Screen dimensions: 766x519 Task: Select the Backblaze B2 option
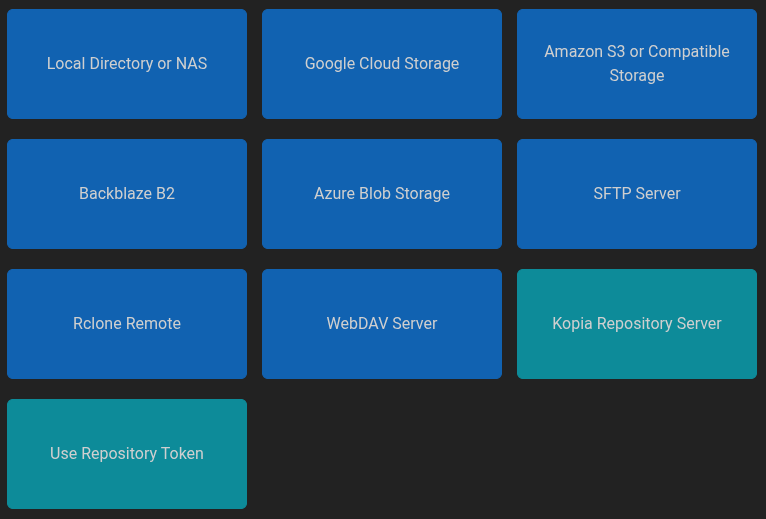pyautogui.click(x=127, y=194)
